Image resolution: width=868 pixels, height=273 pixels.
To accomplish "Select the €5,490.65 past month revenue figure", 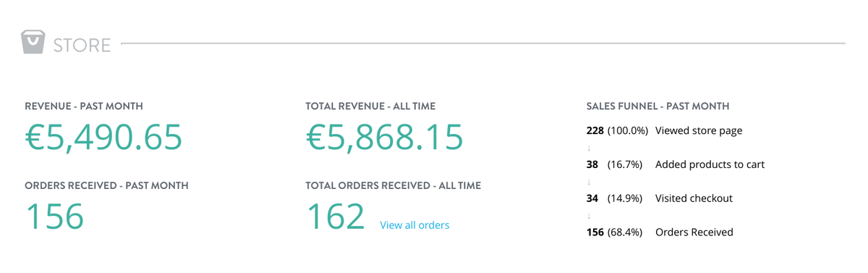I will click(103, 138).
